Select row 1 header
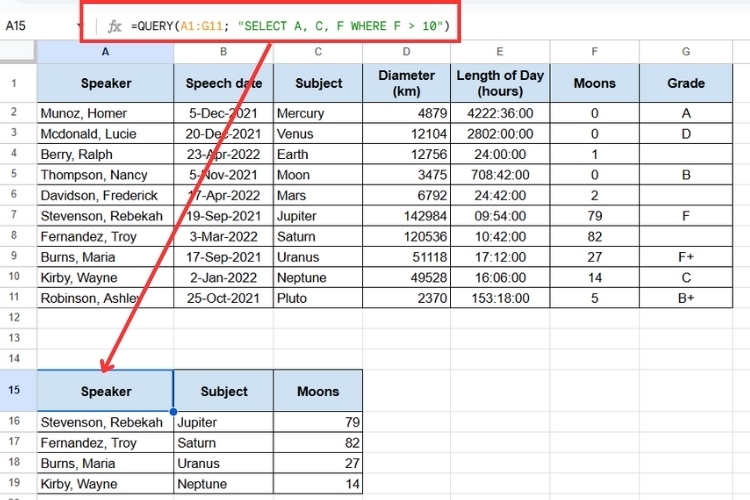Image resolution: width=750 pixels, height=500 pixels. 14,83
